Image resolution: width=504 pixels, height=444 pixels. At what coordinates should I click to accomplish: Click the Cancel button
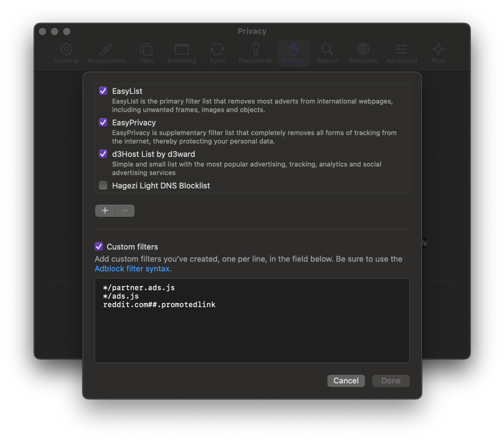coord(346,381)
